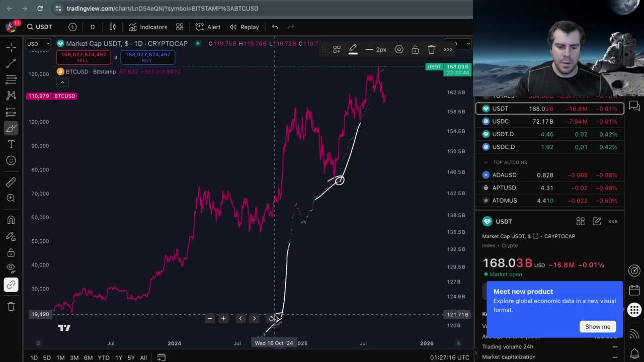
Task: Redo the last chart action
Action: click(291, 27)
